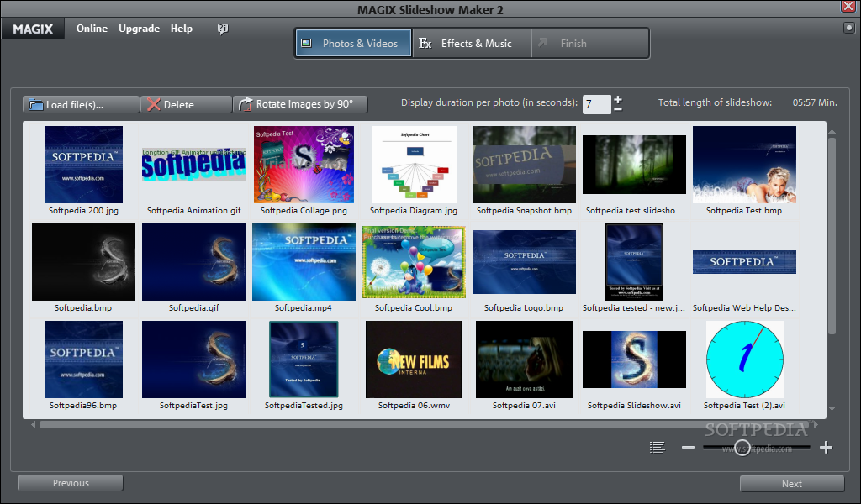Click the MAGIX logo button
Image resolution: width=861 pixels, height=504 pixels.
point(33,29)
